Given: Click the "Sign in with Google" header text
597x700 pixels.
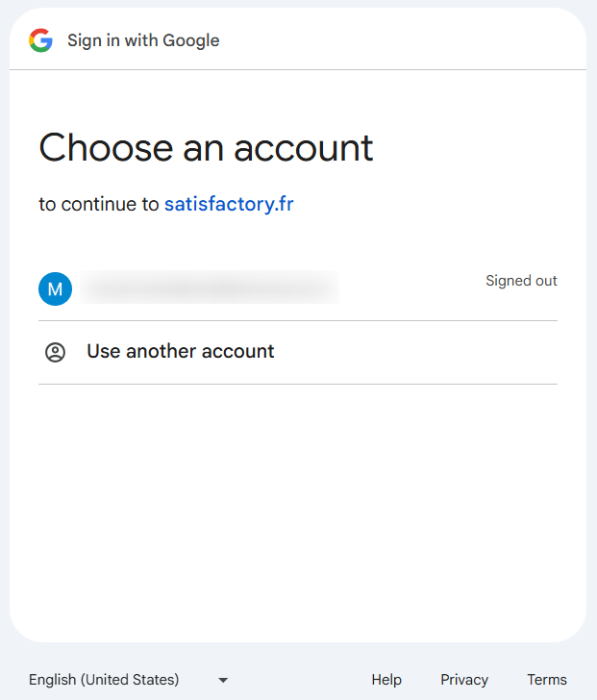Looking at the screenshot, I should click(143, 40).
